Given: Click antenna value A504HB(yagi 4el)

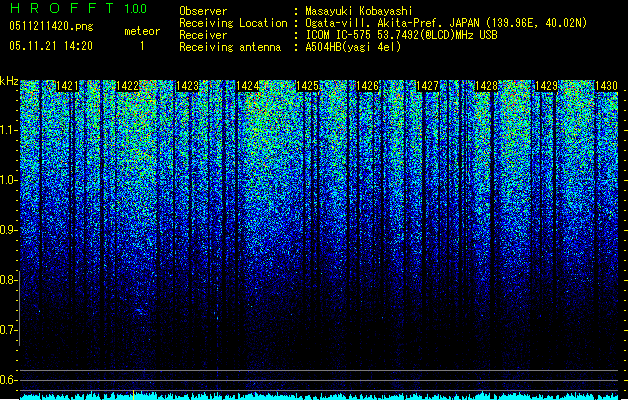Looking at the screenshot, I should click(353, 47).
